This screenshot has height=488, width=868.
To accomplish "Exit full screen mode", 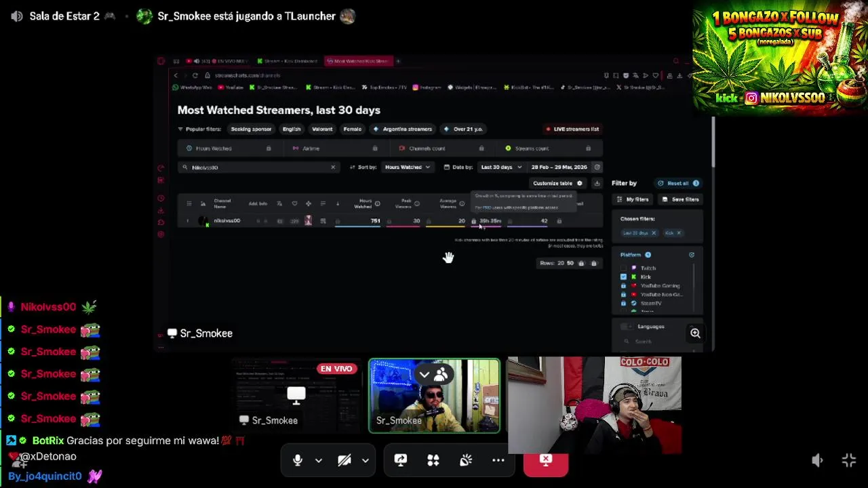I will (849, 460).
